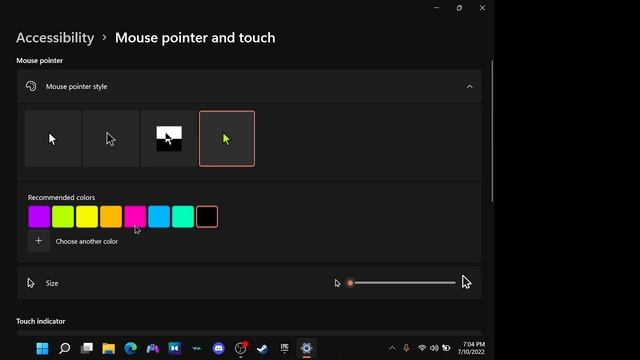Click the battery tray icon

(446, 348)
